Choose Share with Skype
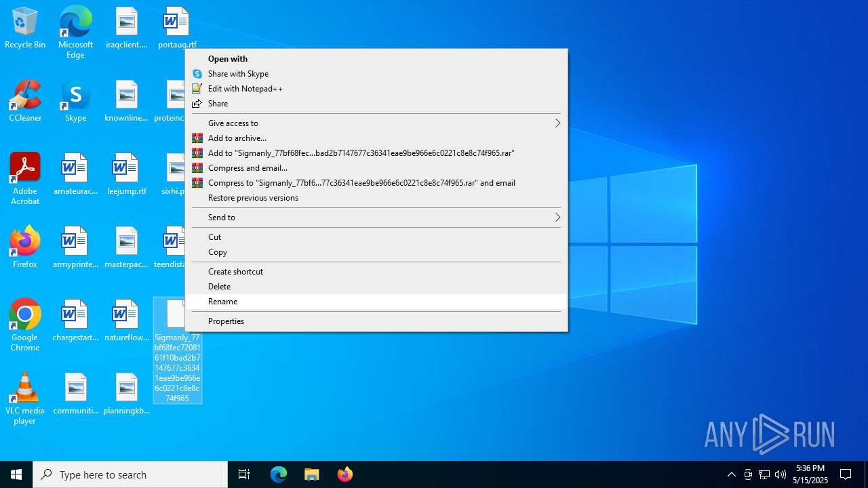 pyautogui.click(x=376, y=74)
